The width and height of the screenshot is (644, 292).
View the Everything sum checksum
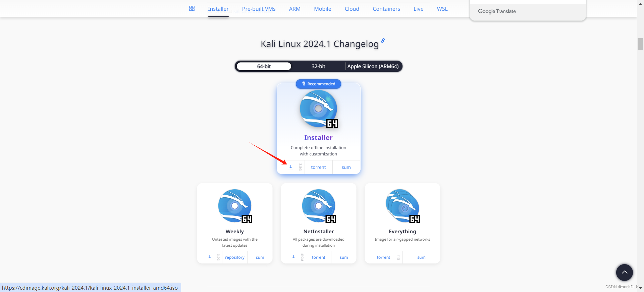(421, 257)
